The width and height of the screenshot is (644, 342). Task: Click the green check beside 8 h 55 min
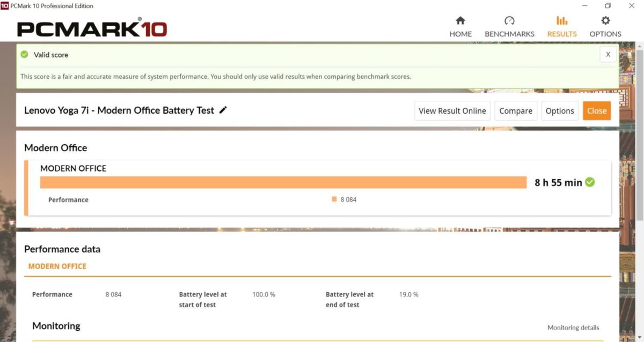click(590, 182)
